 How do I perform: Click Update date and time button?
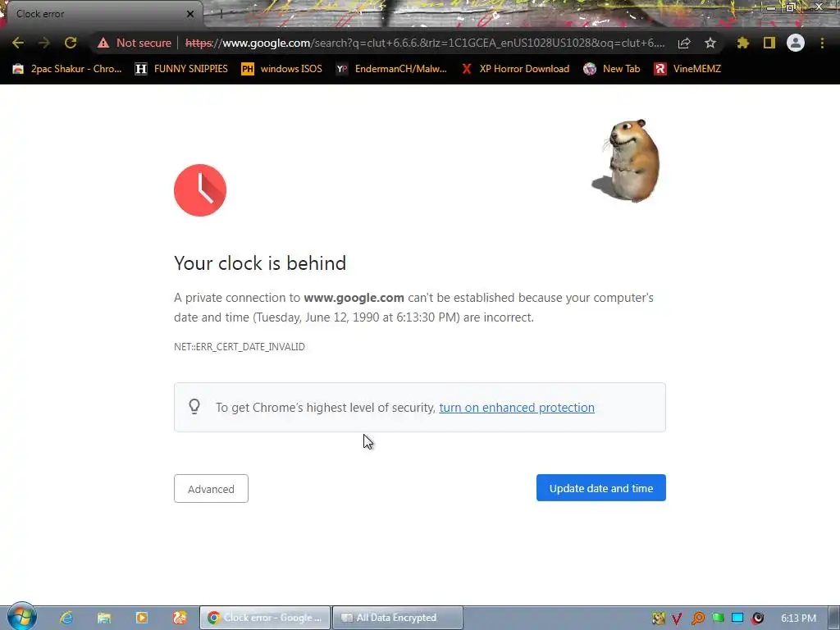[601, 488]
